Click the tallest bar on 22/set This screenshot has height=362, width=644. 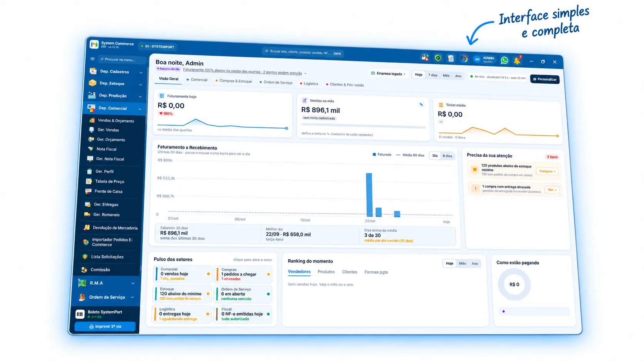369,195
